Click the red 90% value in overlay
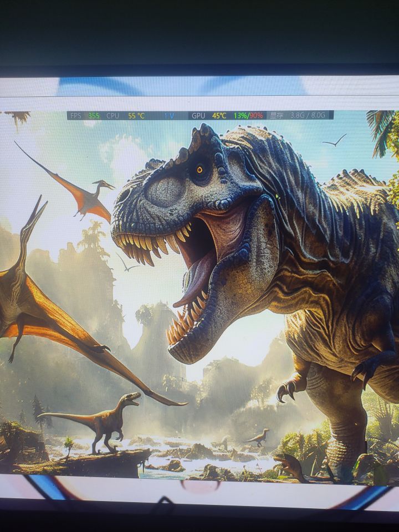The height and width of the screenshot is (532, 399). click(x=256, y=115)
